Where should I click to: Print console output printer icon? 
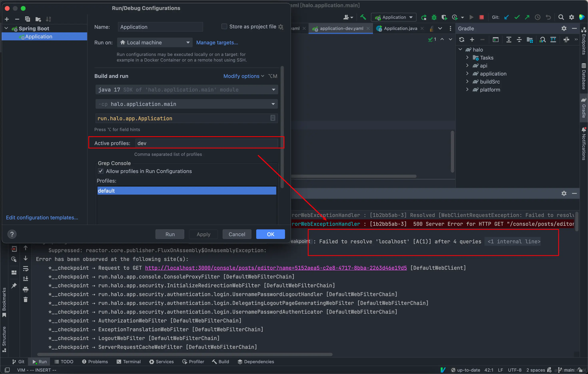pos(26,289)
